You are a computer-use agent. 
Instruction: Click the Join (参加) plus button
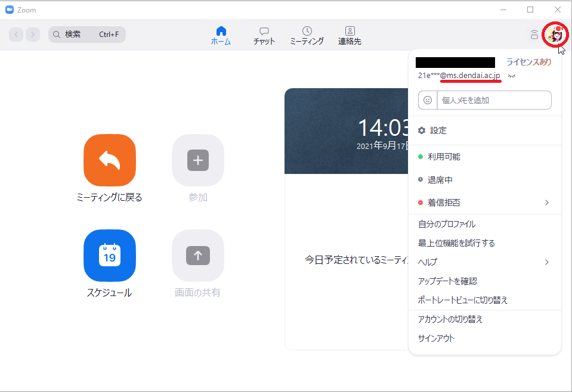(197, 160)
